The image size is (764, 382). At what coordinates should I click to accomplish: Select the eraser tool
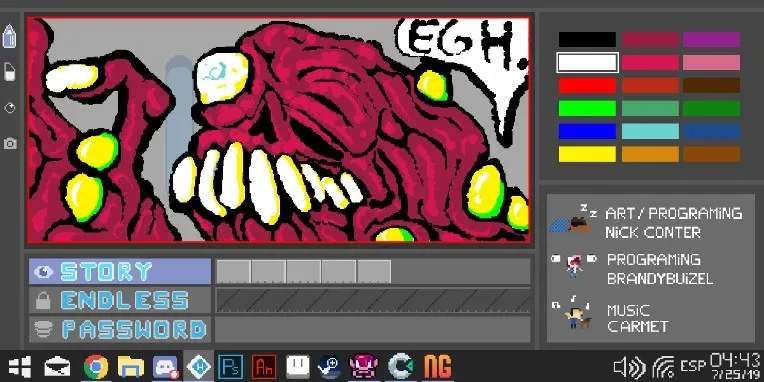[x=9, y=72]
